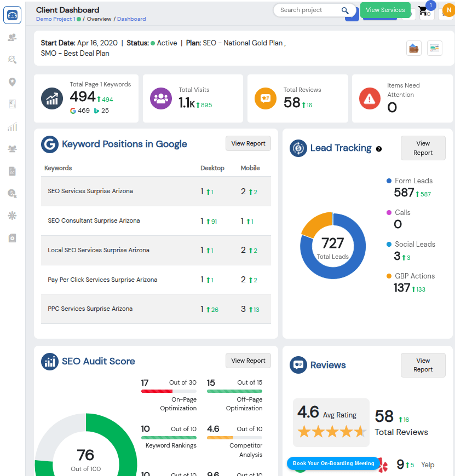Screen dimensions: 455x476
Task: Click the Book Your On-Boarding Meeting banner
Action: click(x=333, y=463)
